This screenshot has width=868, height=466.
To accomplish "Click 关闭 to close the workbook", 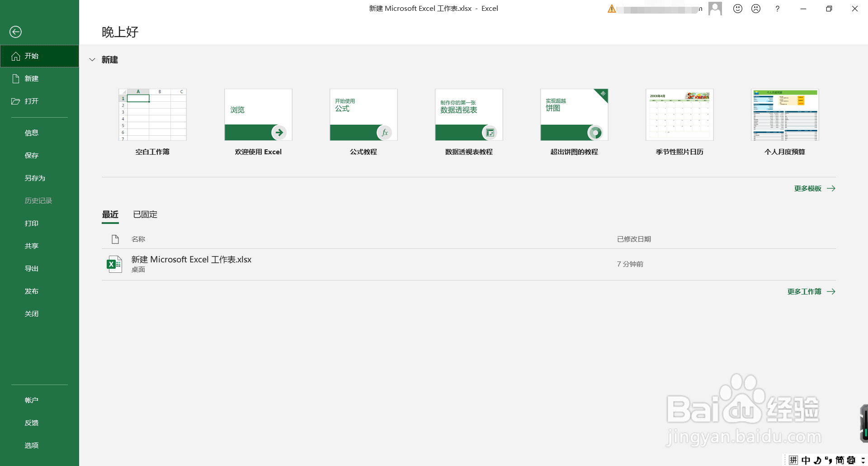I will point(39,314).
